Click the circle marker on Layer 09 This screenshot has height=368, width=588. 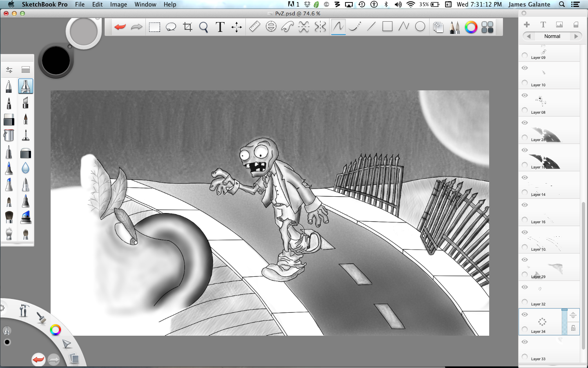click(x=525, y=55)
